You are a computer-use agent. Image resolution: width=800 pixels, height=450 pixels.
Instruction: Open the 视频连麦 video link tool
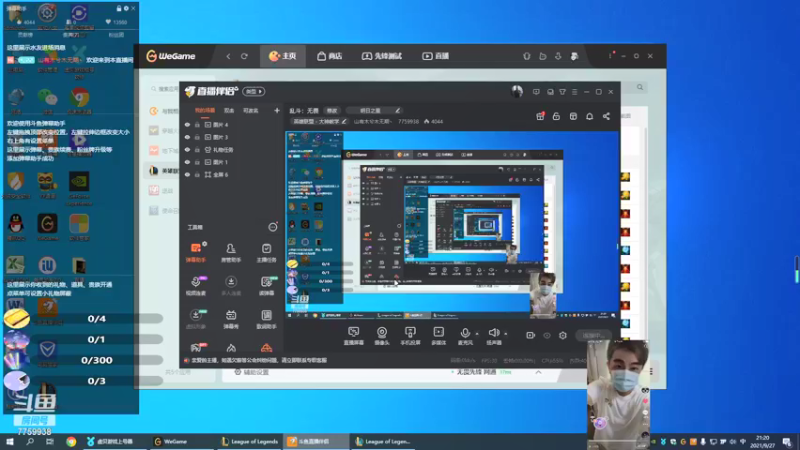point(196,286)
